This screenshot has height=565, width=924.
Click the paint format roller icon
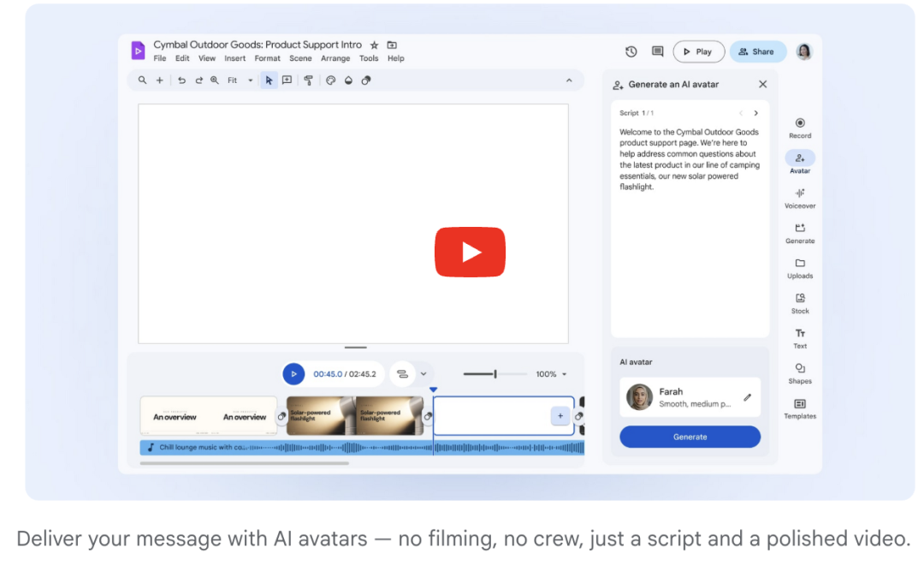tap(309, 80)
